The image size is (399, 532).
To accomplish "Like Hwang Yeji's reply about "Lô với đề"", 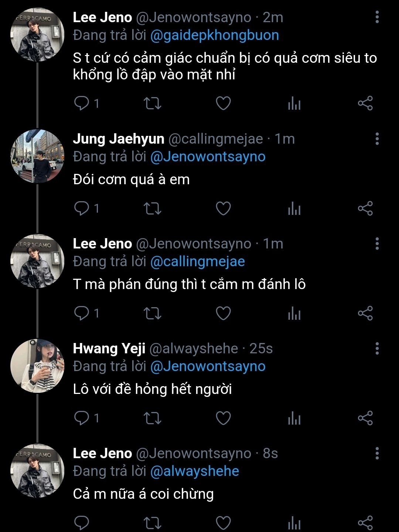I will coord(223,418).
